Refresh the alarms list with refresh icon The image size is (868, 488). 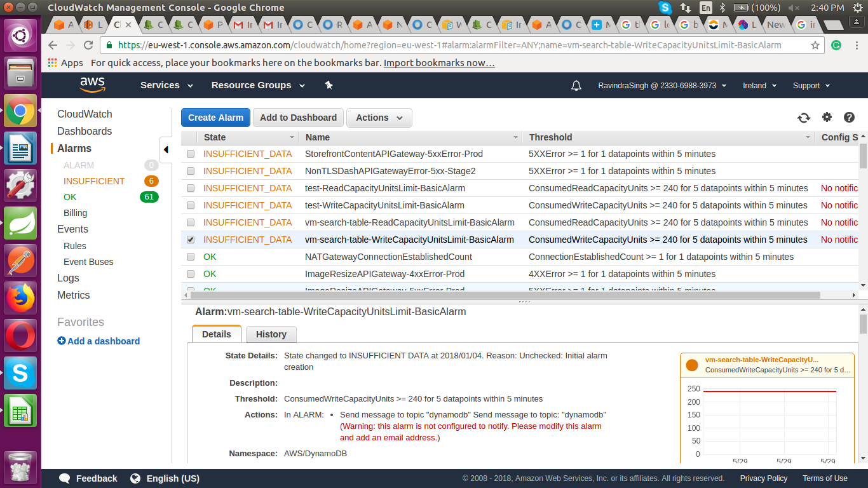click(x=804, y=118)
